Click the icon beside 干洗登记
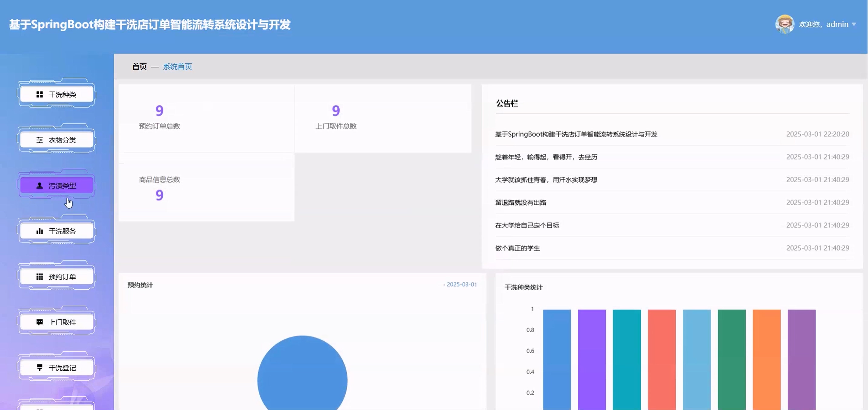Viewport: 868px width, 410px height. tap(39, 368)
